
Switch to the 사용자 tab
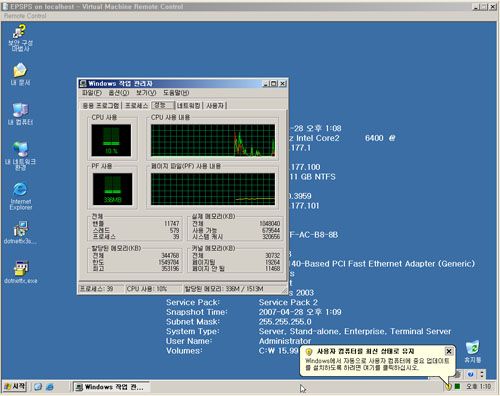click(x=215, y=106)
